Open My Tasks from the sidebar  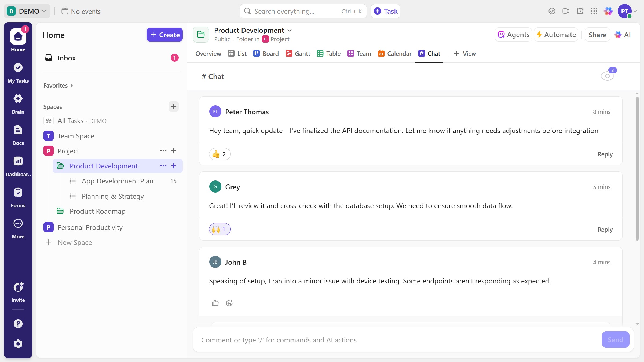point(18,72)
